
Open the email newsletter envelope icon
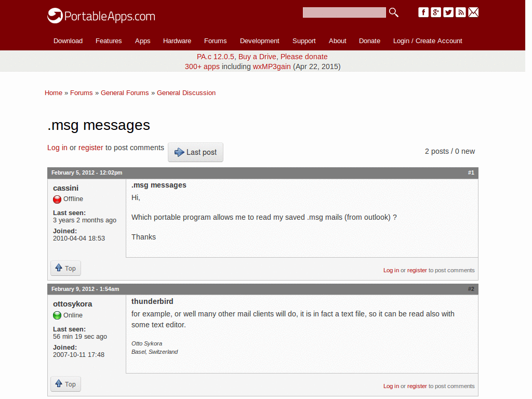(473, 12)
